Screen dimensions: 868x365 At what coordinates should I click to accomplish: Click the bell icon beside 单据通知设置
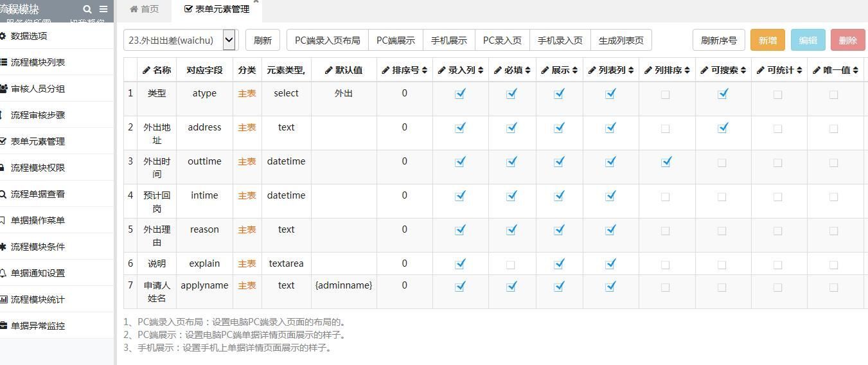3,273
